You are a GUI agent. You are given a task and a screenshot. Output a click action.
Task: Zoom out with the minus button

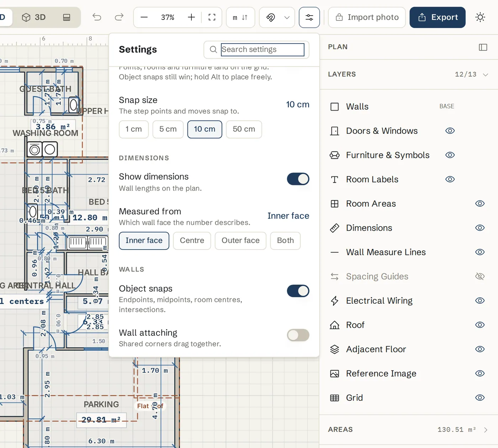coord(144,17)
